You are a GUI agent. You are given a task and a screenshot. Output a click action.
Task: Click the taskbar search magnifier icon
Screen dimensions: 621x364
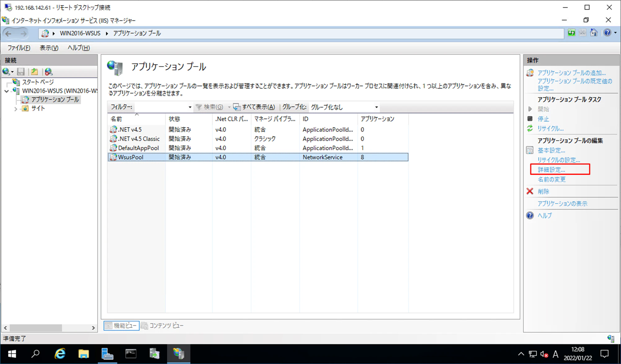(36, 354)
